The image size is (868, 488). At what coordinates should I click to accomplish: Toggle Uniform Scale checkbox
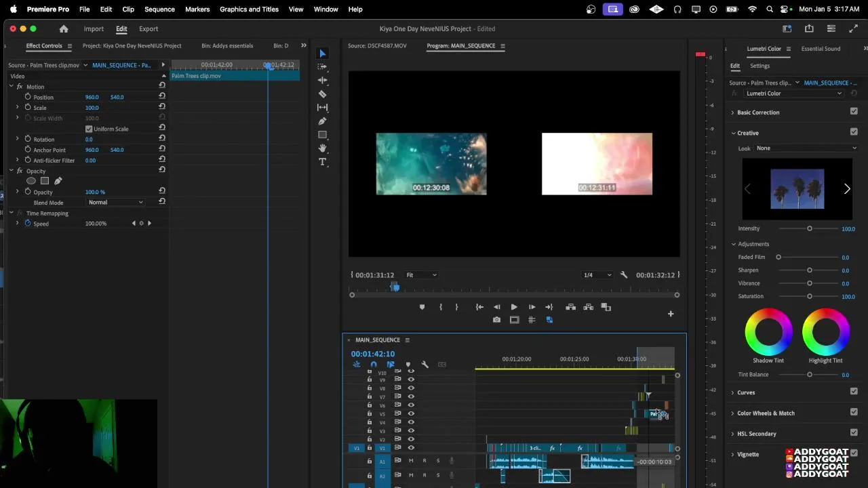pos(89,129)
